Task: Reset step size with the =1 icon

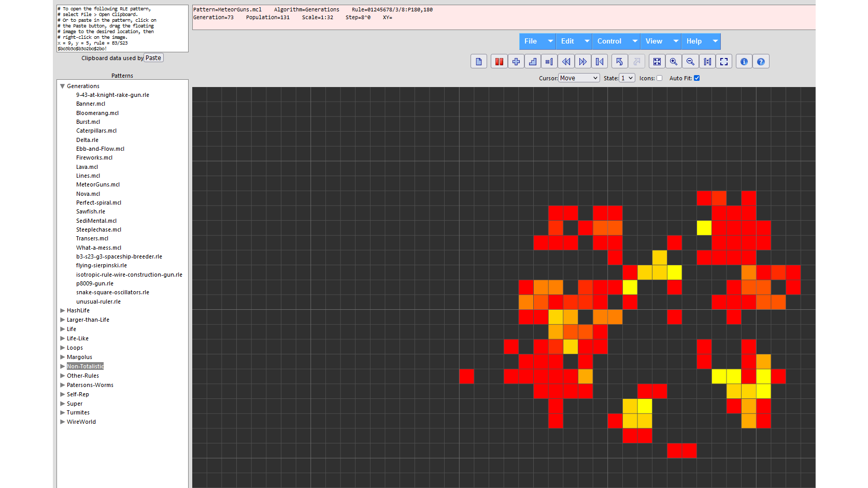Action: coord(549,62)
